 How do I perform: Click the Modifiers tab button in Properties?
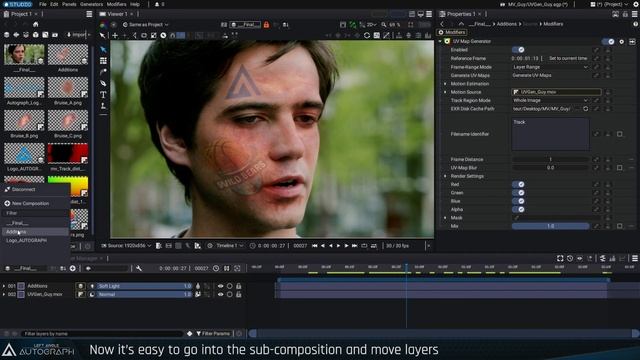tap(452, 32)
